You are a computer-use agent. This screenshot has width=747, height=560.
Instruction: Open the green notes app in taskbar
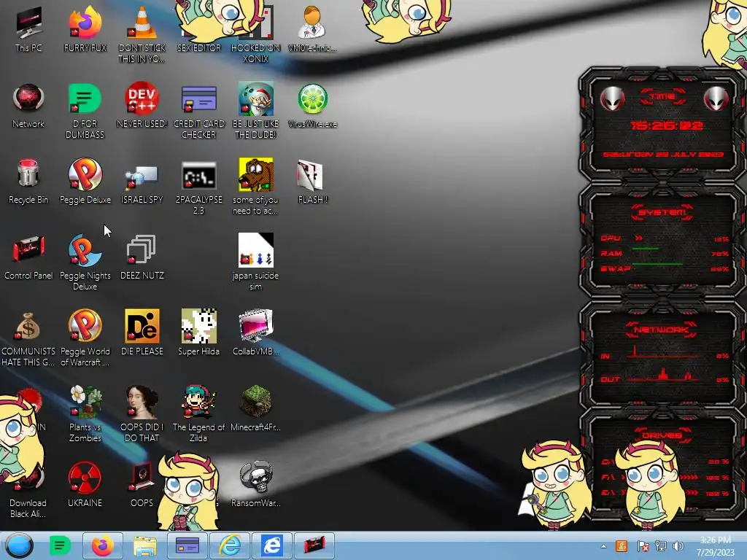click(x=60, y=545)
